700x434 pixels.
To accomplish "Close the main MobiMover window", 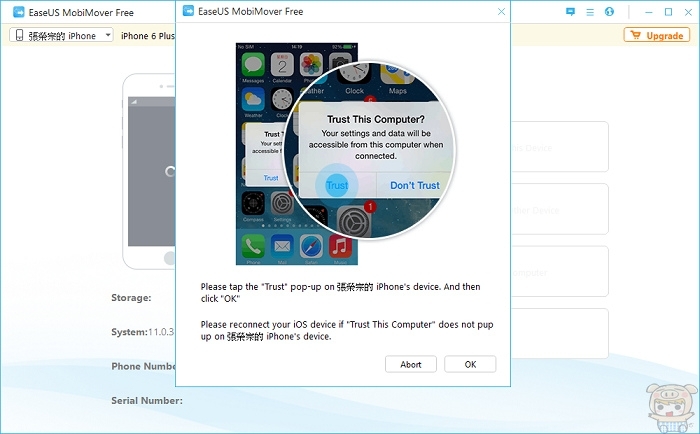I will coord(688,12).
